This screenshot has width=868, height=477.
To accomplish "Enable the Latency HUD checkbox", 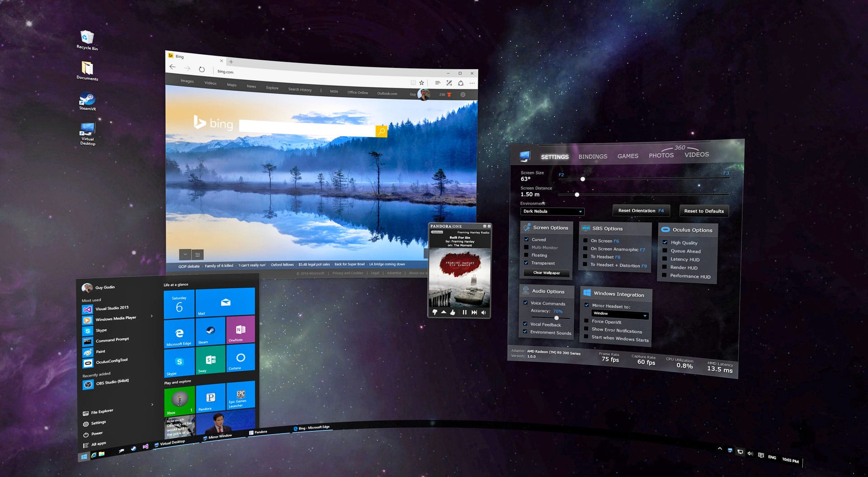I will (665, 259).
